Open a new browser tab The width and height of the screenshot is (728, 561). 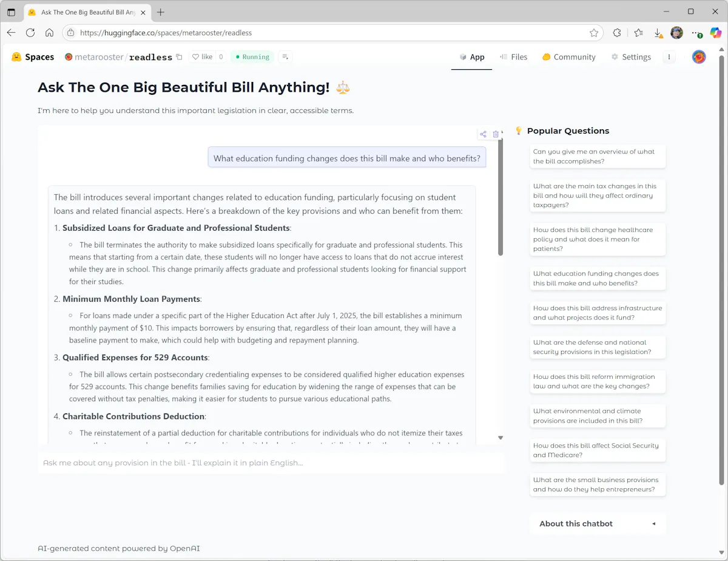pyautogui.click(x=160, y=12)
